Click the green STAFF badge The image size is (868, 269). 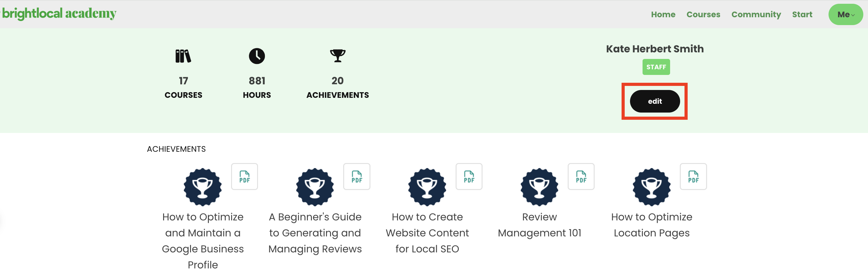[x=656, y=67]
